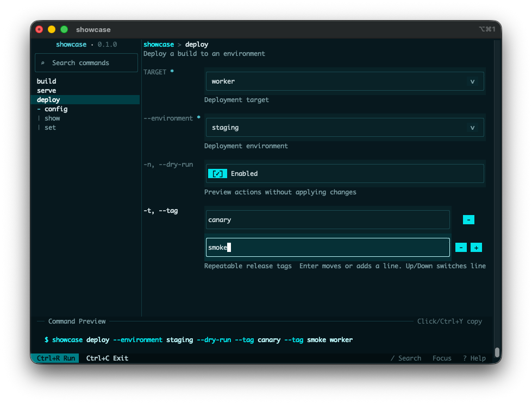Open the environment dropdown showing staging
This screenshot has height=404, width=532.
coord(345,128)
